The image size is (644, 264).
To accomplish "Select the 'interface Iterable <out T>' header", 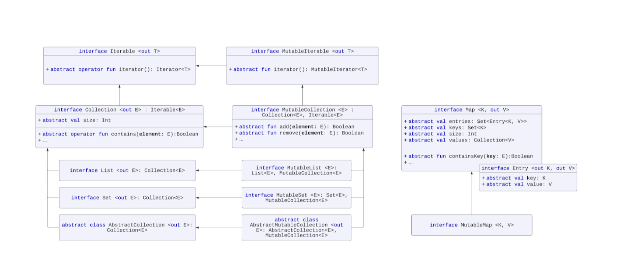I will pyautogui.click(x=119, y=51).
